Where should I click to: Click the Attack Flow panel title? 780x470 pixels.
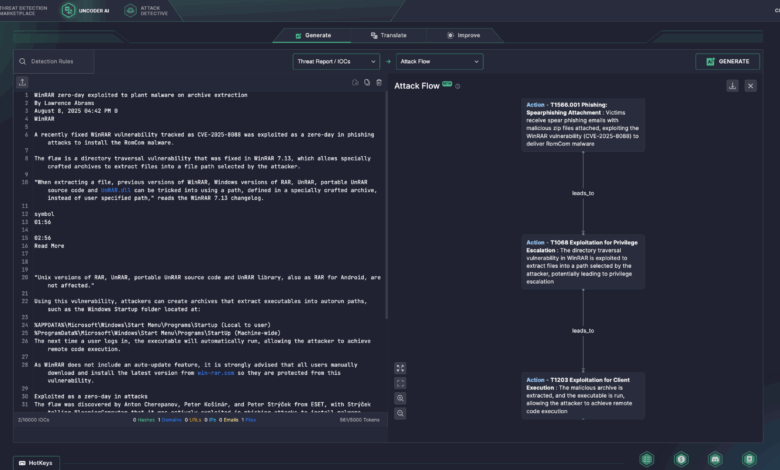[417, 86]
